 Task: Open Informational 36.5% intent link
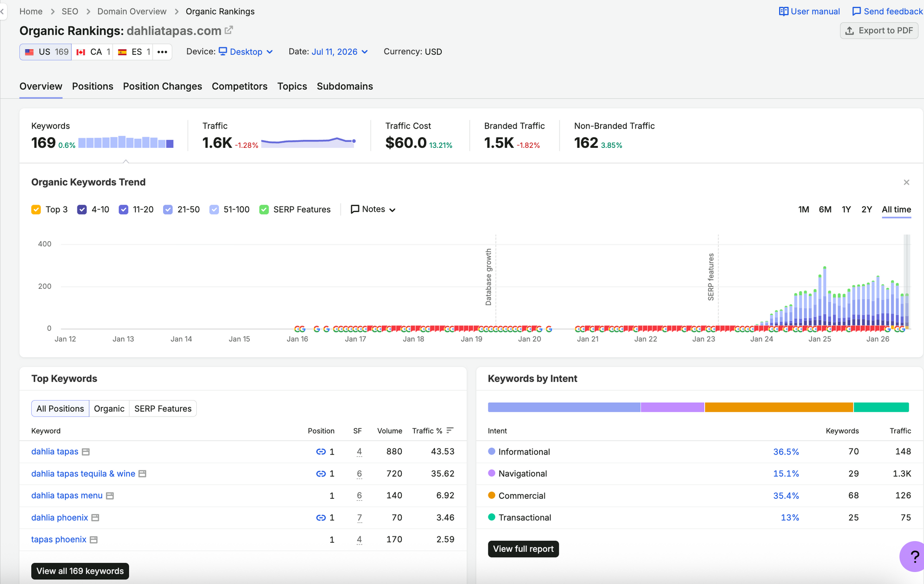[x=786, y=452]
